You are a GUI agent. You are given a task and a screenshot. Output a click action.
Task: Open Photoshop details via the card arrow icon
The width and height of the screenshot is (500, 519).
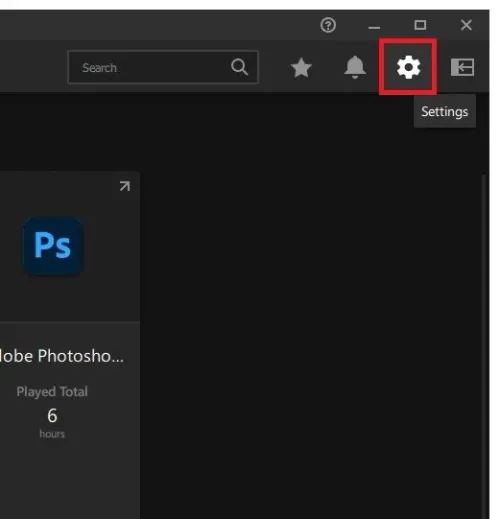tap(125, 186)
